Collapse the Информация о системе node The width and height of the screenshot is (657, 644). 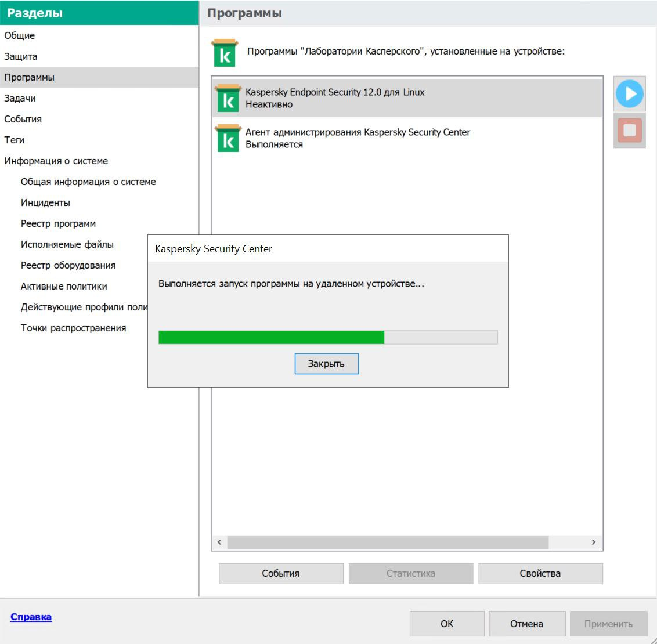pos(56,161)
